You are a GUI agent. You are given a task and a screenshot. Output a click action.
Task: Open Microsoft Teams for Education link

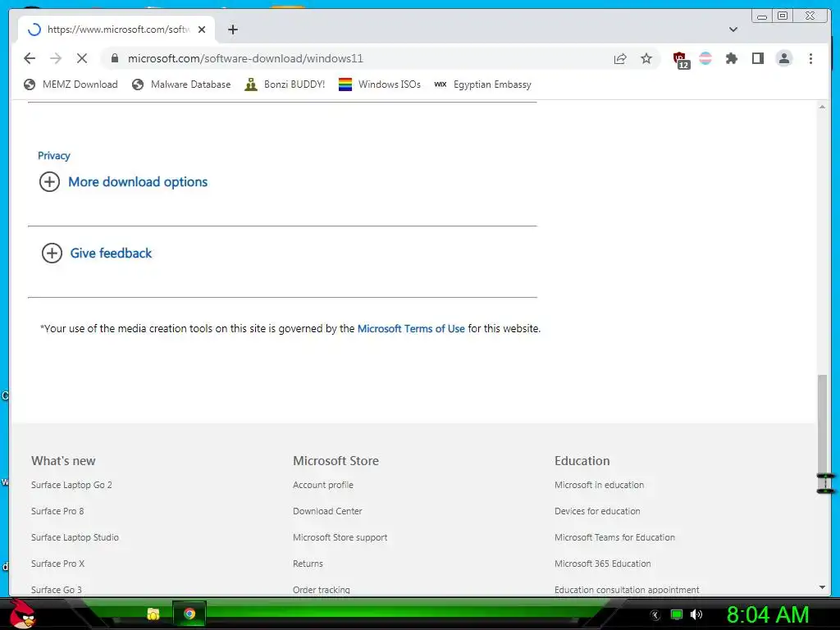pos(614,537)
